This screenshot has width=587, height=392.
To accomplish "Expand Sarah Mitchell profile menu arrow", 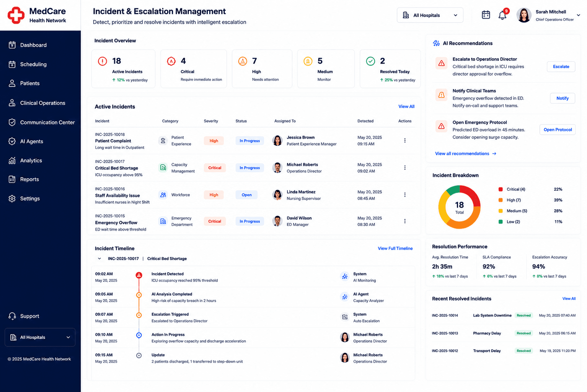I will click(x=578, y=15).
